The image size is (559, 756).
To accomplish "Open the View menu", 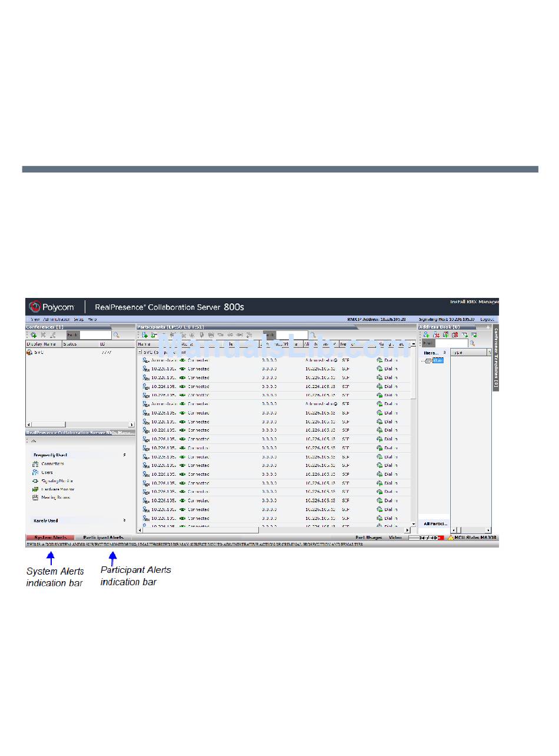I will pyautogui.click(x=36, y=319).
